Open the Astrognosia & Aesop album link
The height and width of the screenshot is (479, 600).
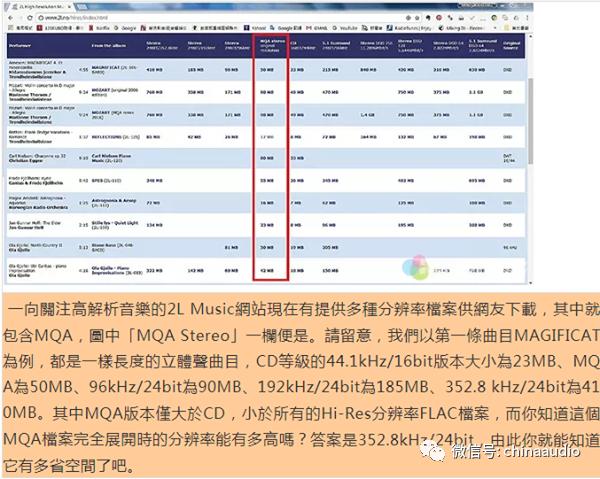point(114,203)
